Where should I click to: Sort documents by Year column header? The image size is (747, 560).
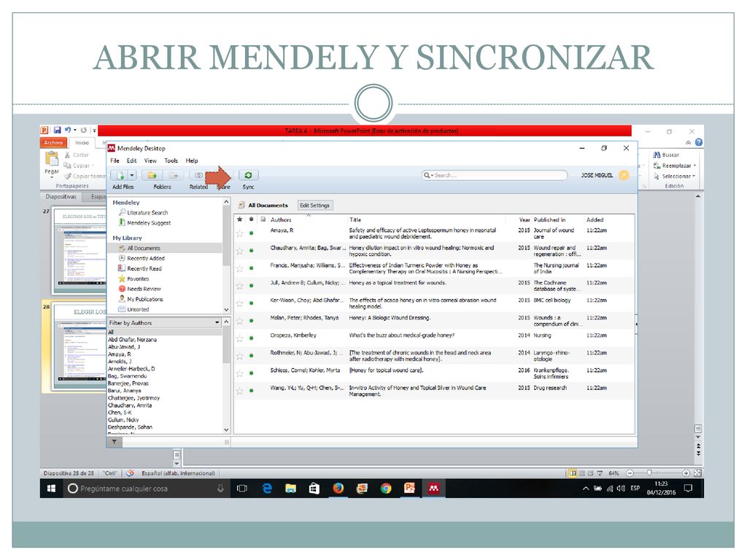tap(524, 219)
